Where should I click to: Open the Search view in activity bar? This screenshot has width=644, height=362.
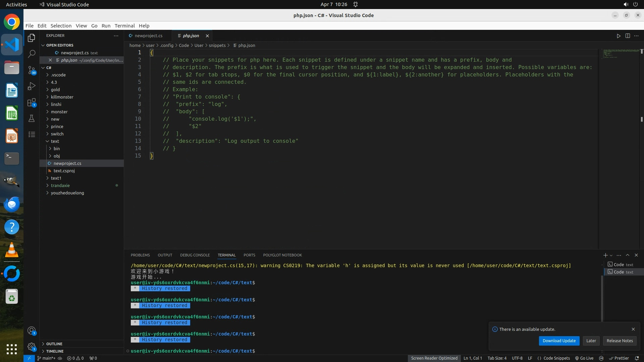[x=32, y=54]
